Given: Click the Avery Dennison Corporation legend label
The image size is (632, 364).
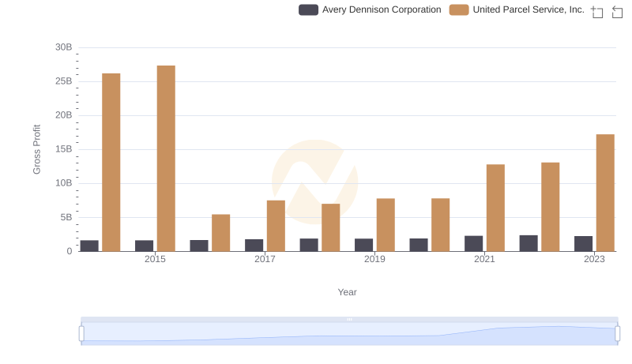Looking at the screenshot, I should coord(382,9).
